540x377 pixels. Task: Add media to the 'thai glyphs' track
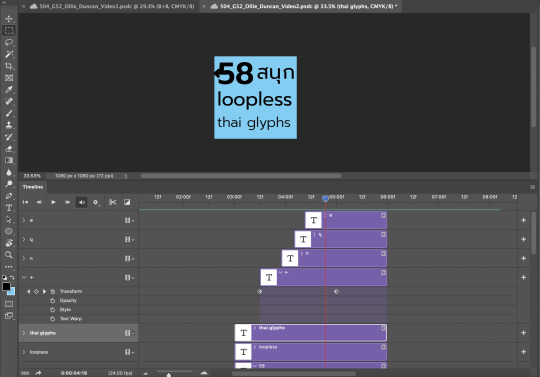[523, 333]
